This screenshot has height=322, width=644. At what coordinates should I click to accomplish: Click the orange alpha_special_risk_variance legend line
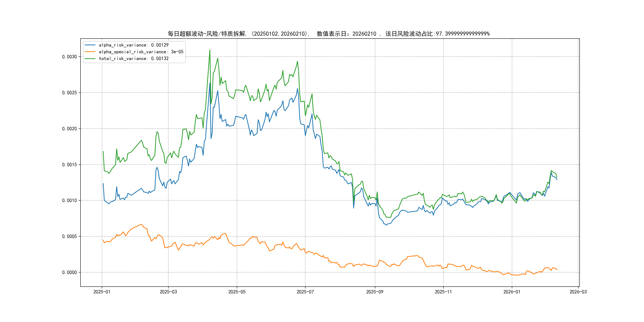click(x=90, y=52)
